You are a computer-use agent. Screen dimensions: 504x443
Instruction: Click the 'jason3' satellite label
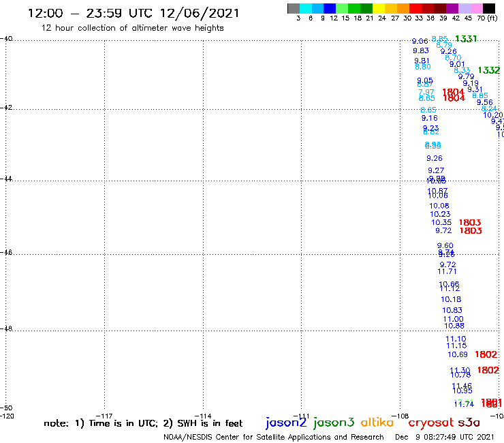(x=334, y=423)
